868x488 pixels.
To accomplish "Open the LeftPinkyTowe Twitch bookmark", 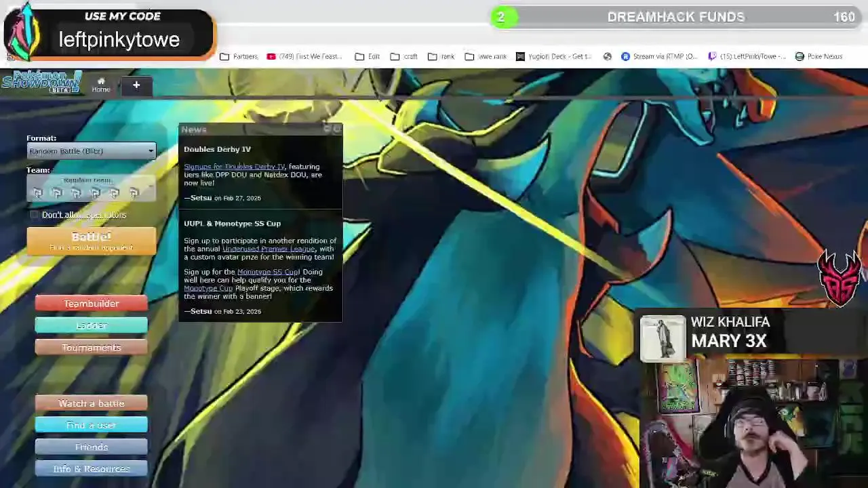I will coord(747,56).
